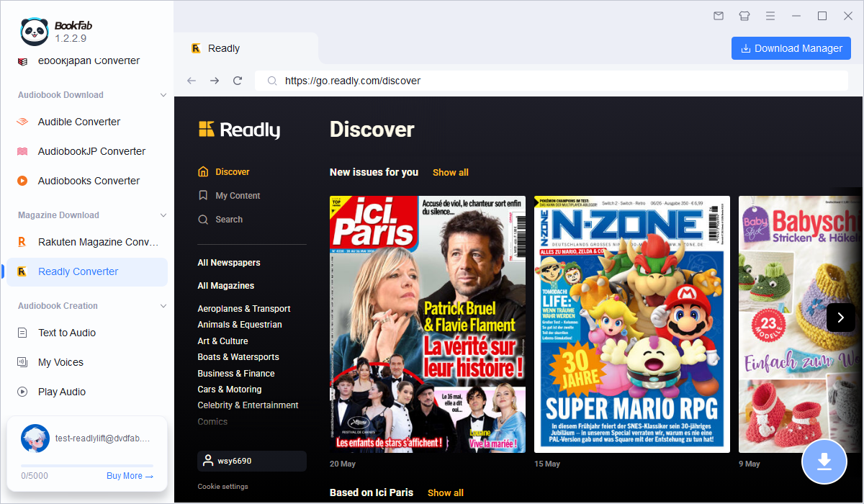Click the 0/5000 usage progress bar
The image size is (864, 504).
pos(87,466)
